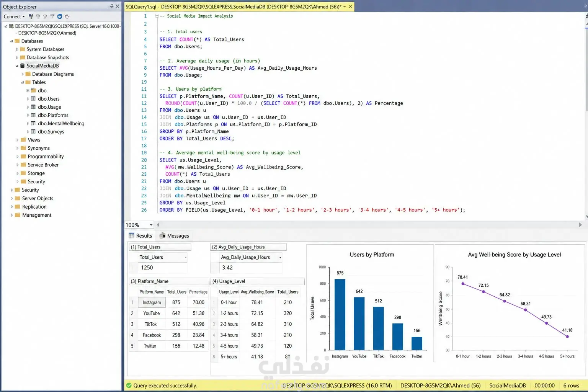Click the Avg_Wellbeing_Score column header
The width and height of the screenshot is (588, 392).
257,292
